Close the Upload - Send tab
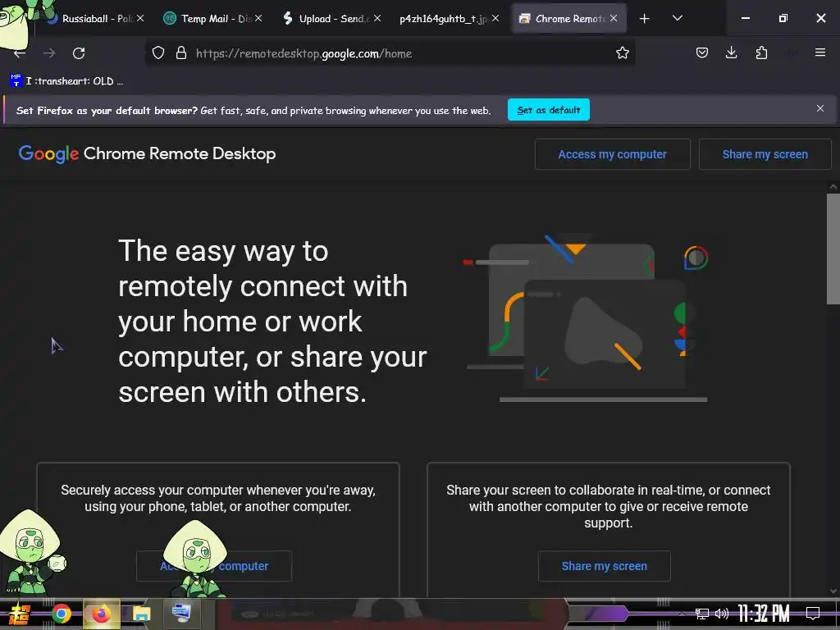840x630 pixels. [377, 18]
